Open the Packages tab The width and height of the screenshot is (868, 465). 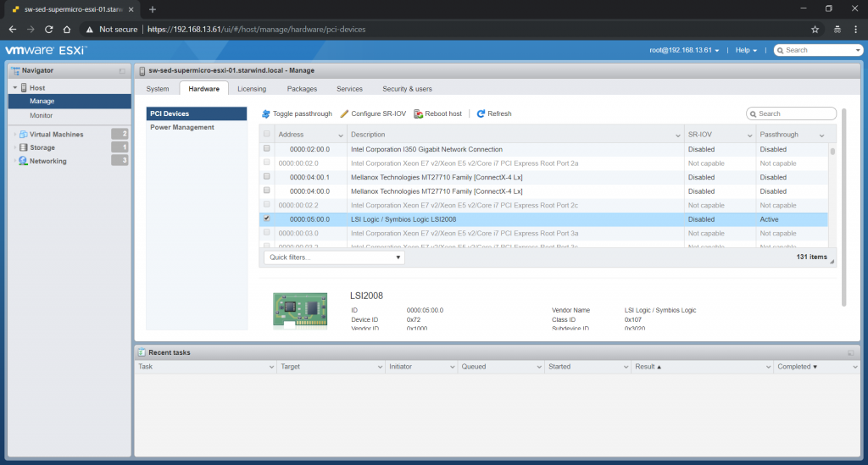302,89
